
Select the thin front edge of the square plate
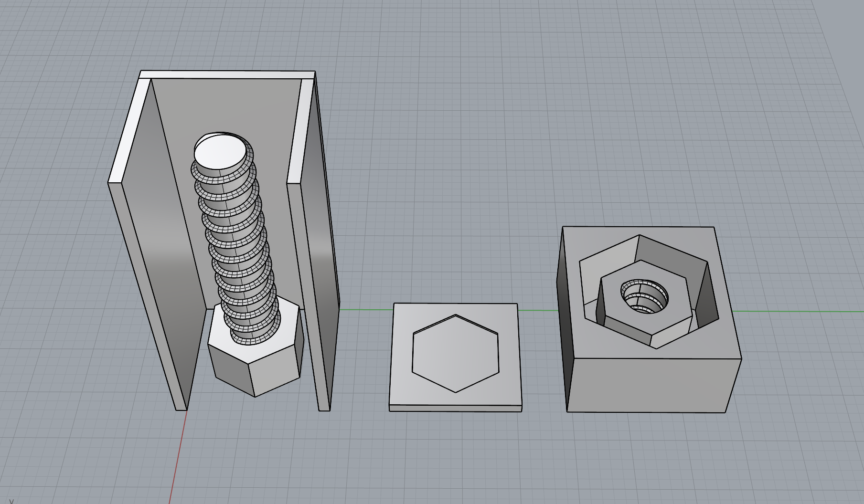click(455, 408)
